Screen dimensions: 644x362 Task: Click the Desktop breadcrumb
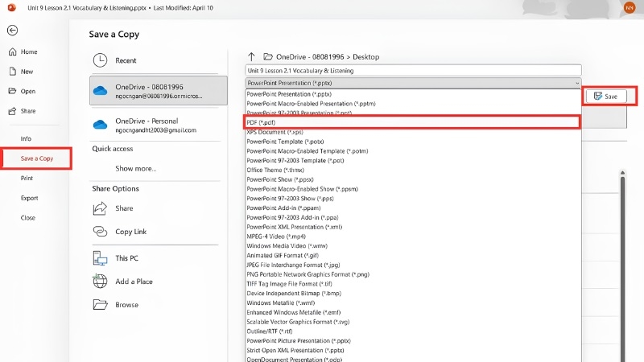[x=365, y=56]
